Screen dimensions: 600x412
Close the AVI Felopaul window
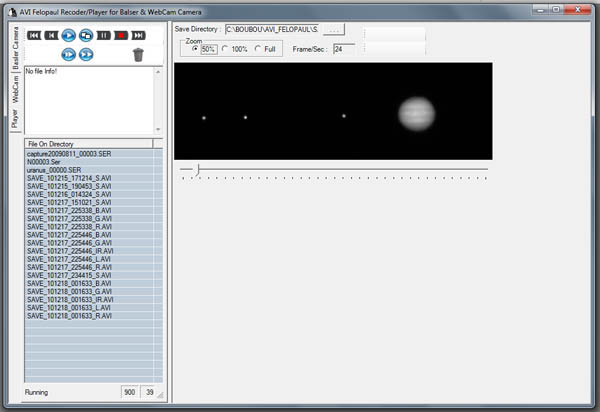point(579,10)
